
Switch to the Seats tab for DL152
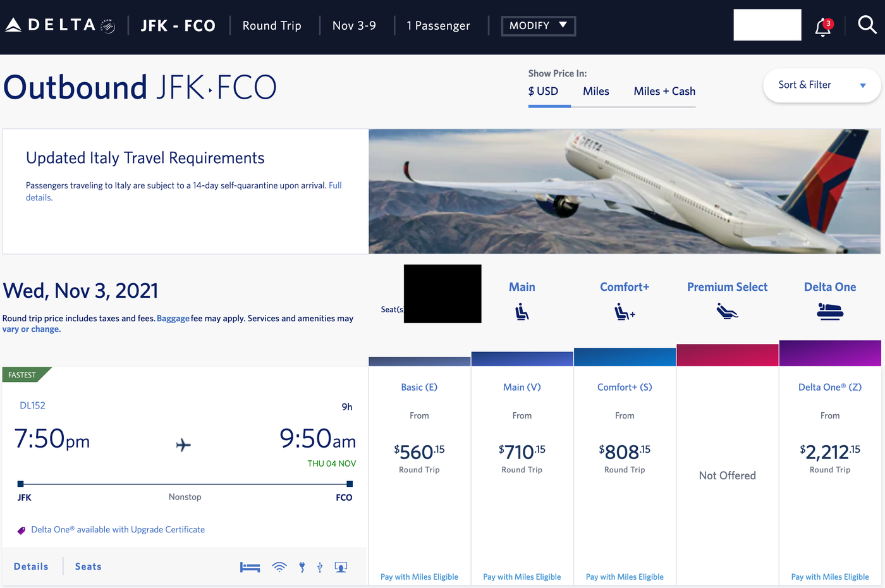87,566
